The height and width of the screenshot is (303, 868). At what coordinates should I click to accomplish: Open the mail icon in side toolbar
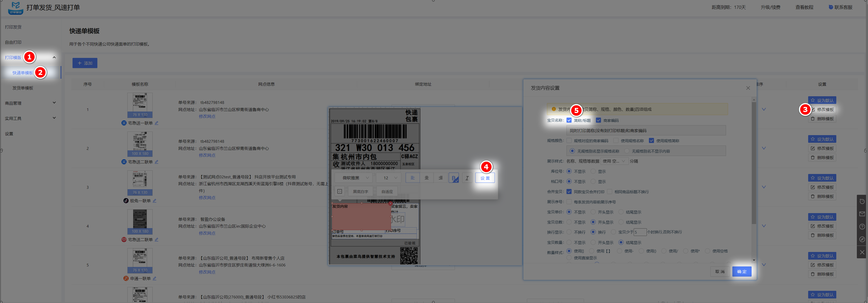pos(862,214)
